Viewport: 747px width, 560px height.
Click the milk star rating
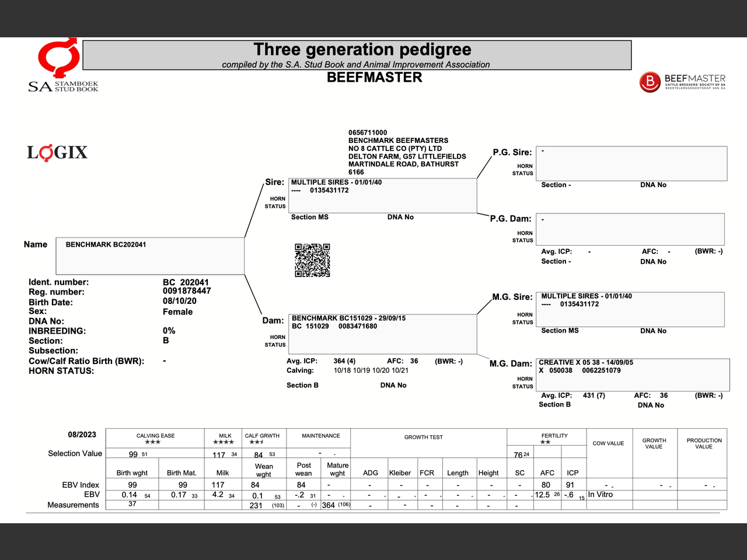223,442
